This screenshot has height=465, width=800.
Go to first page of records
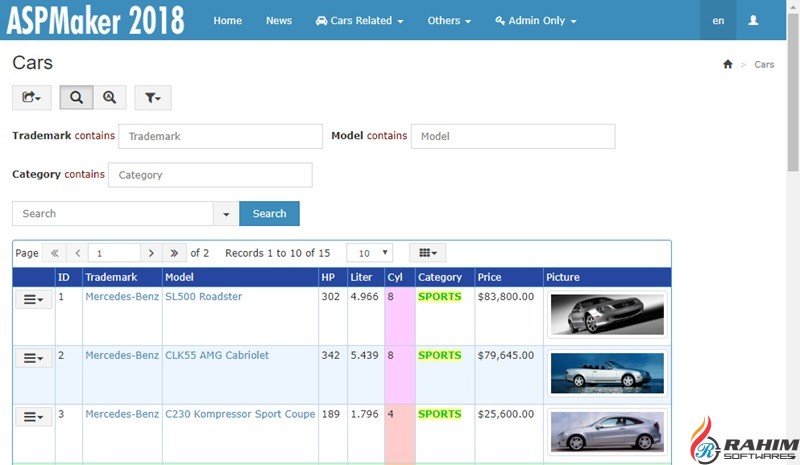(55, 253)
